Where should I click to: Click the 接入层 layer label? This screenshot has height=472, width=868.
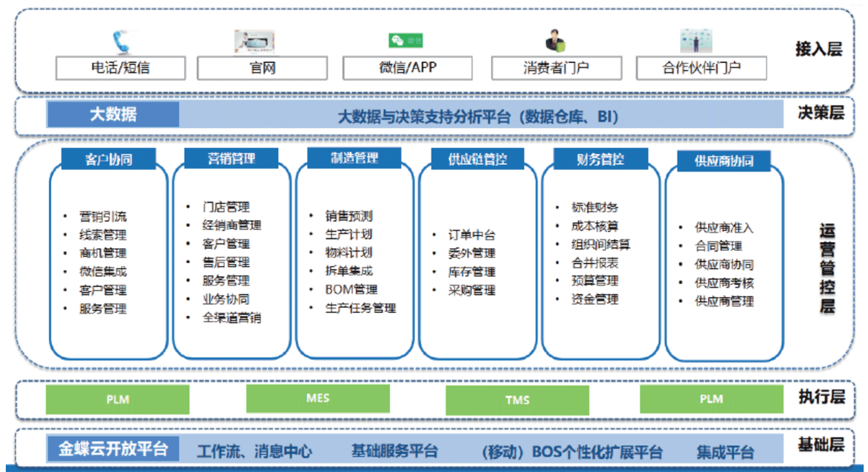tap(819, 49)
